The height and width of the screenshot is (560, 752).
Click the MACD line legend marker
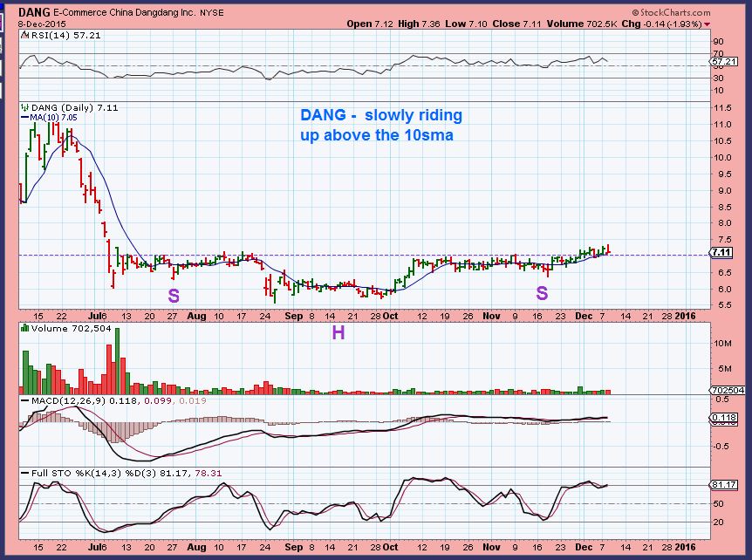(24, 400)
